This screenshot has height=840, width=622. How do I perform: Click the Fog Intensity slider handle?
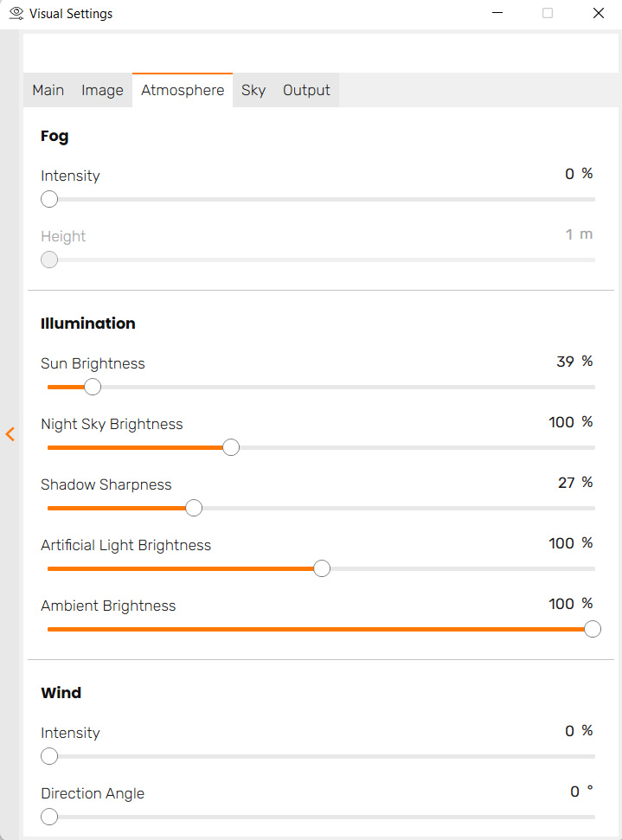[x=49, y=199]
